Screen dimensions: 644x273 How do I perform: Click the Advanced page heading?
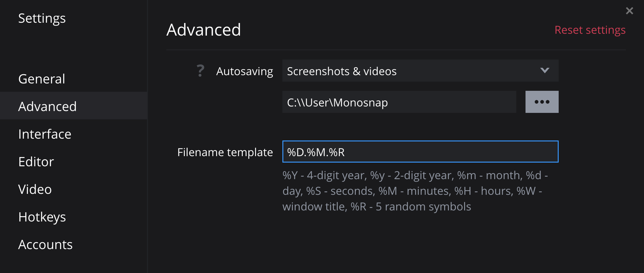click(x=204, y=30)
